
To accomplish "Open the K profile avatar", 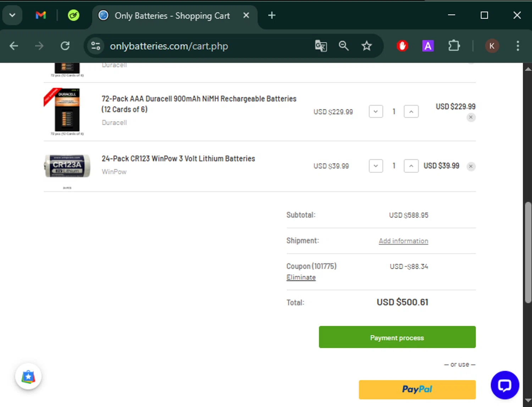I will click(492, 46).
